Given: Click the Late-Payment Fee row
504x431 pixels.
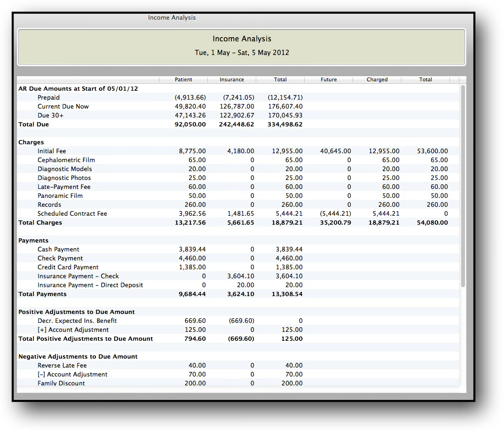Looking at the screenshot, I should tap(238, 187).
